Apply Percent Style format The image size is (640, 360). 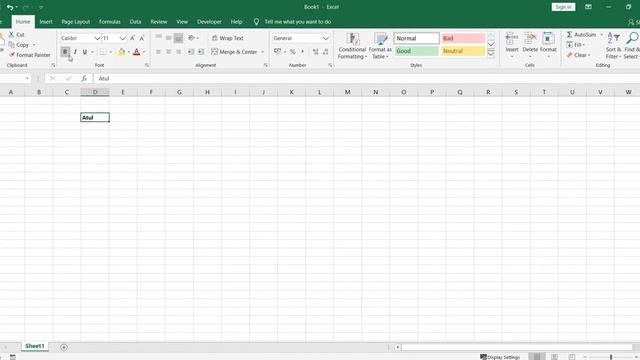point(293,52)
